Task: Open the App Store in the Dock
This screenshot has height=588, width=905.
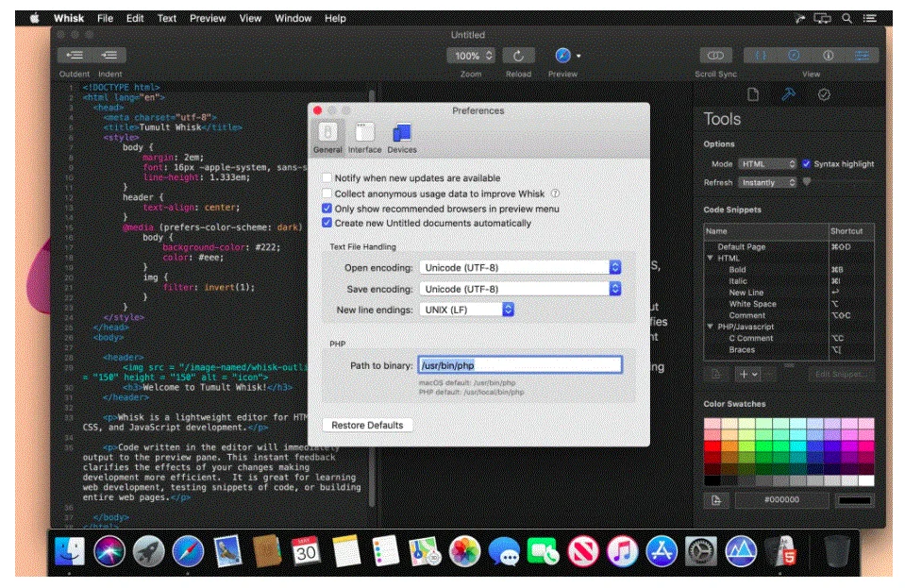Action: (662, 551)
